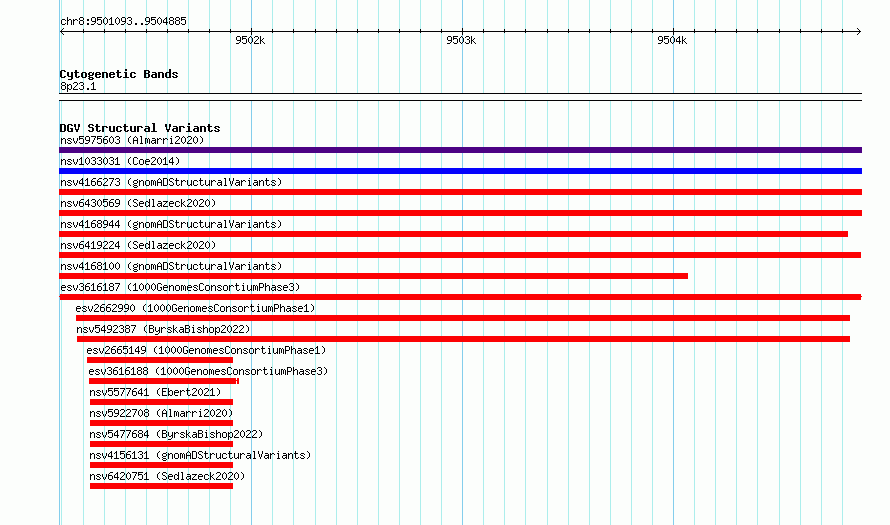Click the 9503k ruler tick label
Viewport: 890px width, 525px height.
point(461,40)
